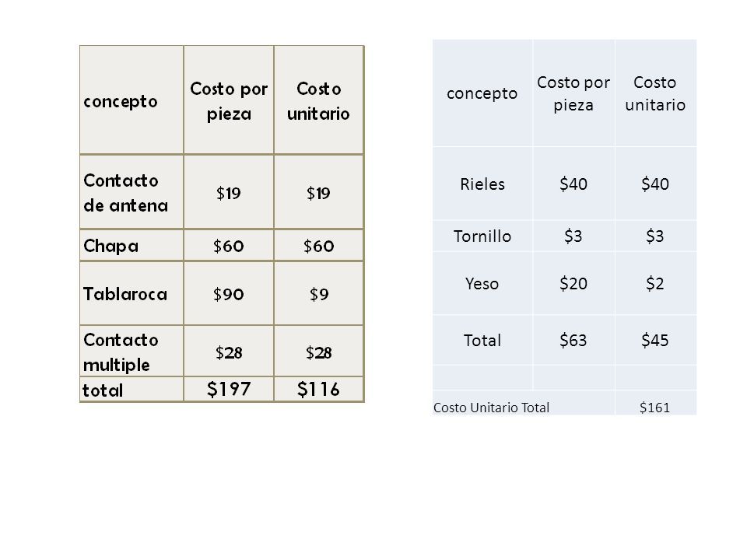Screen dimensions: 747x560
Task: Click the left table 'concepto' header cell
Action: [x=132, y=100]
